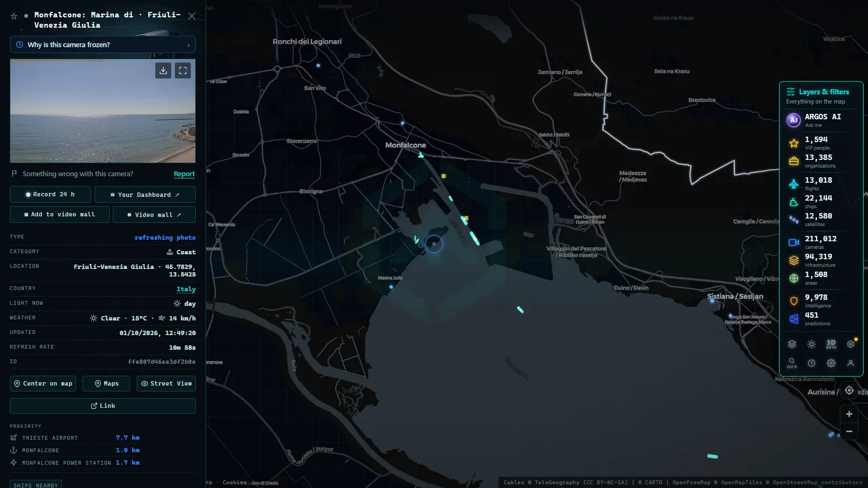This screenshot has height=488, width=868.
Task: Toggle organizations layer
Action: (821, 161)
